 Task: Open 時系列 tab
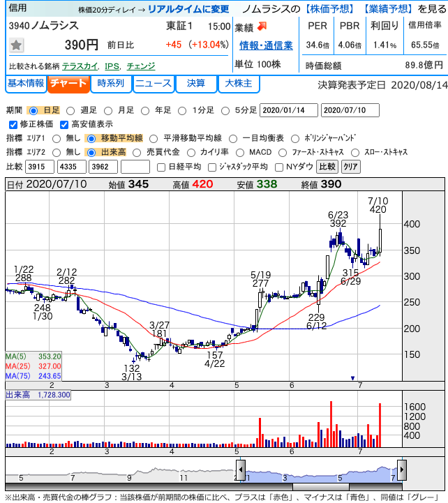111,84
